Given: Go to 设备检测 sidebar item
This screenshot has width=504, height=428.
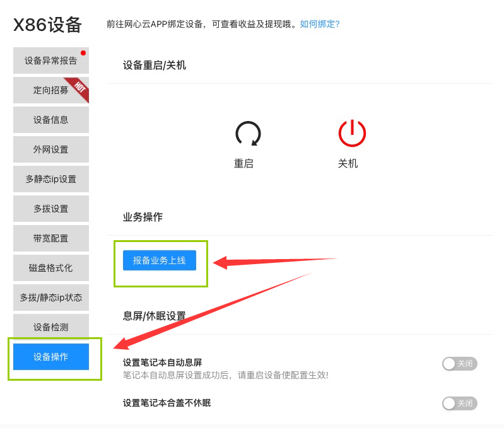Looking at the screenshot, I should pos(51,327).
